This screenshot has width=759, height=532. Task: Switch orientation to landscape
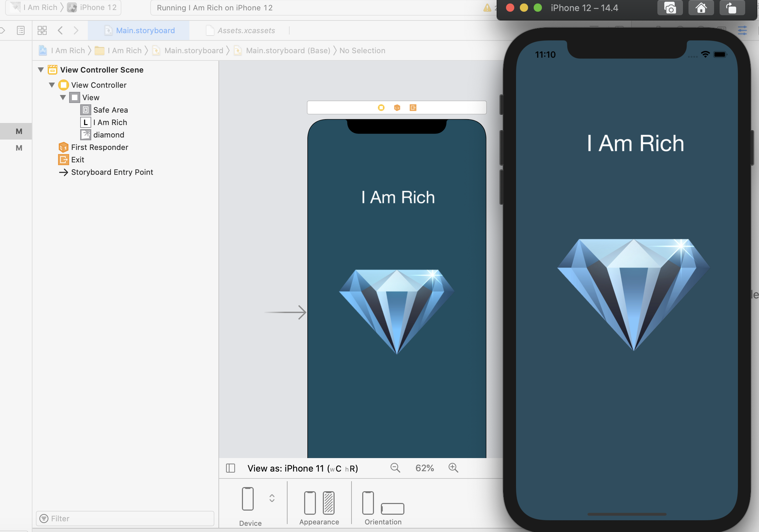tap(392, 509)
